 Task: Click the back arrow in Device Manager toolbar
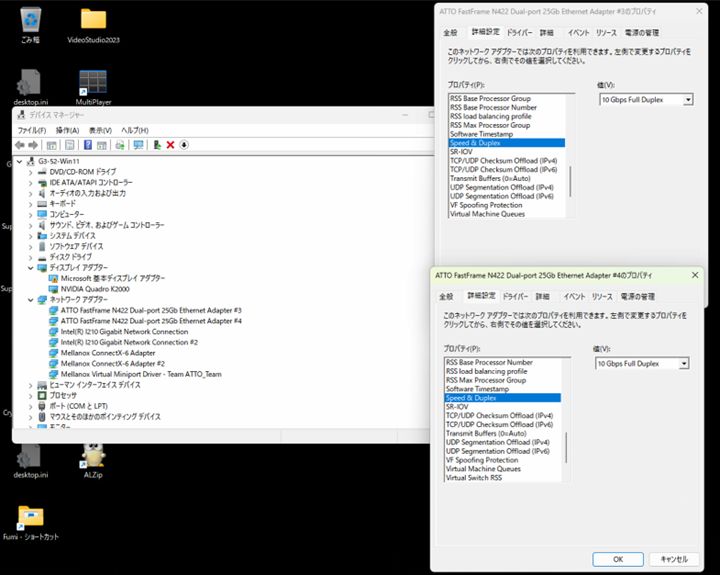click(x=22, y=145)
